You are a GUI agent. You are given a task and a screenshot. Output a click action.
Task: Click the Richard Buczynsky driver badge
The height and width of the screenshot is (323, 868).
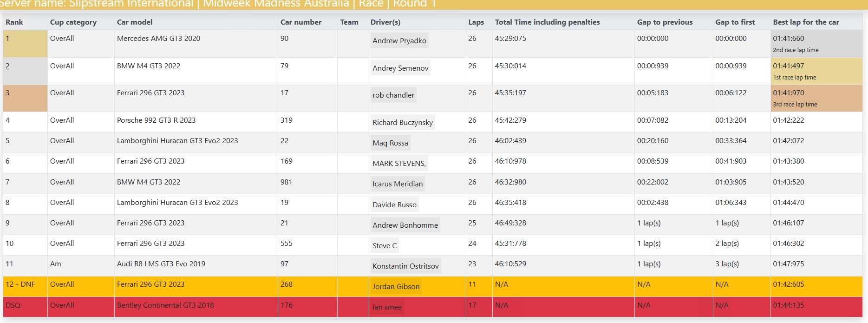403,123
